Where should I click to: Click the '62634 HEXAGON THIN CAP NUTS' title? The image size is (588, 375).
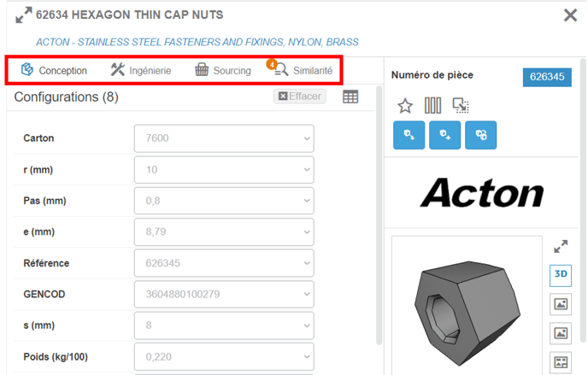129,15
